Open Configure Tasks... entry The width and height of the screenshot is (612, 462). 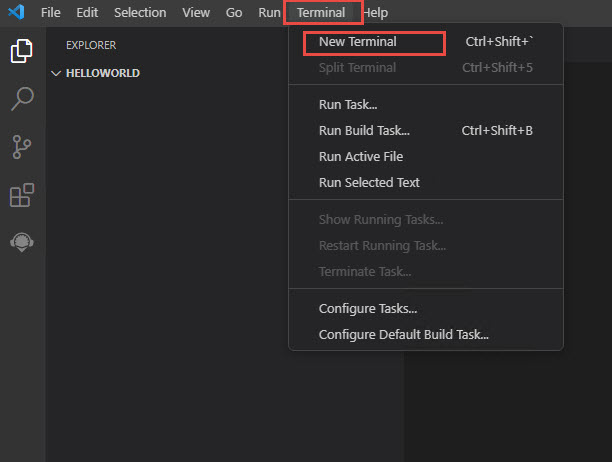[426, 309]
